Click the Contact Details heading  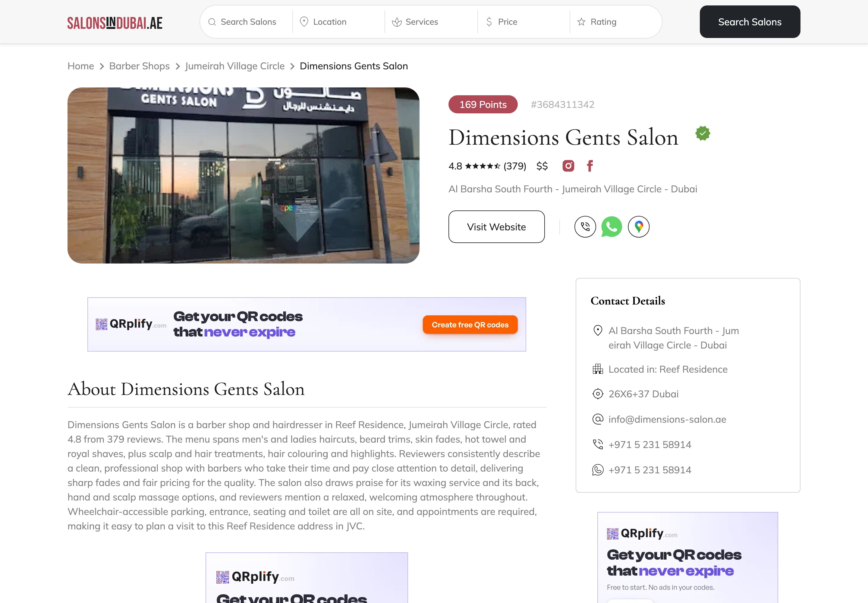627,301
